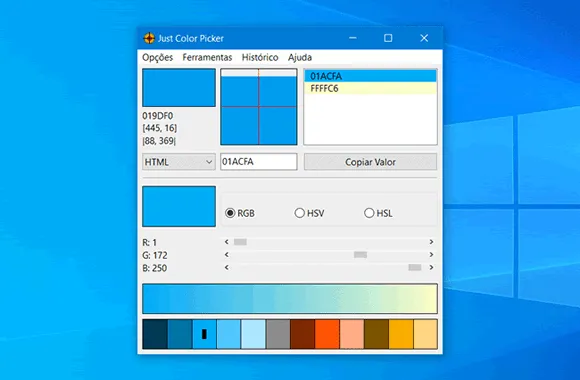This screenshot has width=580, height=380.
Task: Pick the gray palette swatch
Action: pos(278,334)
